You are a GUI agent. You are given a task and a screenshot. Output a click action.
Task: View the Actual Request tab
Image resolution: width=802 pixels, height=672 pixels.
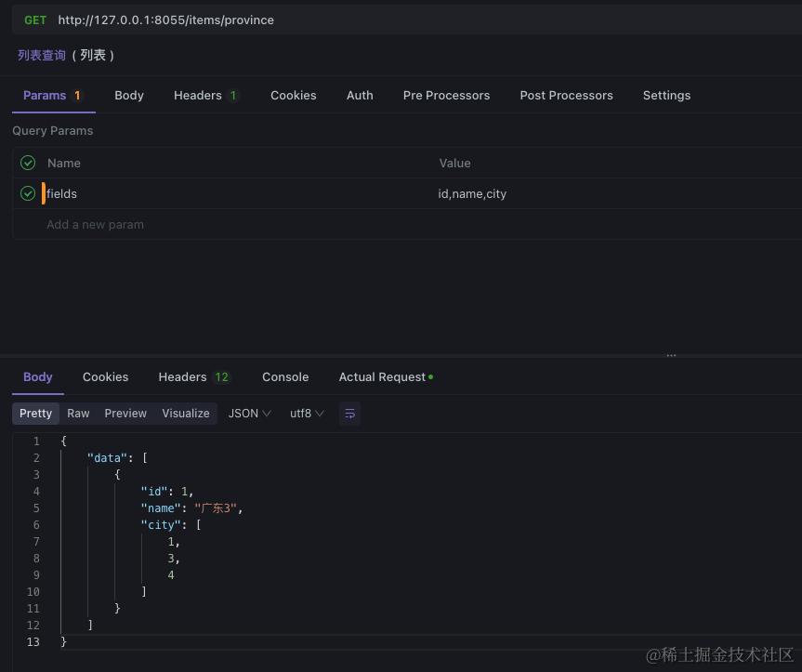[x=382, y=376]
